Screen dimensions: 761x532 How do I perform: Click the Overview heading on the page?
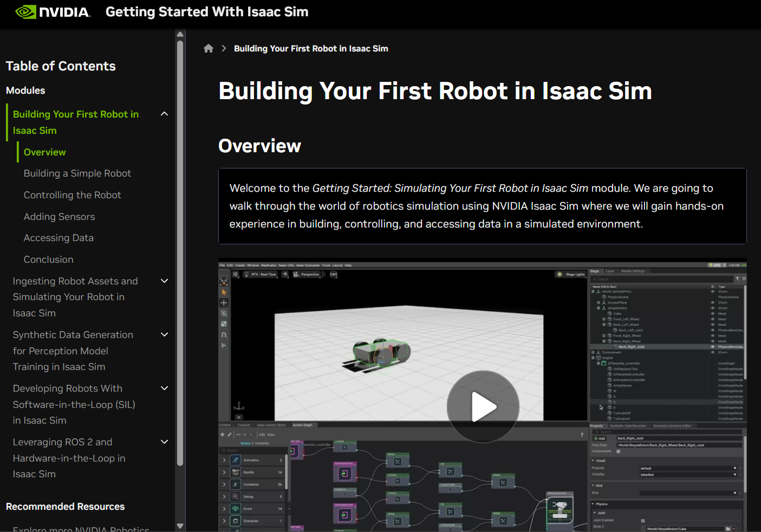[259, 146]
